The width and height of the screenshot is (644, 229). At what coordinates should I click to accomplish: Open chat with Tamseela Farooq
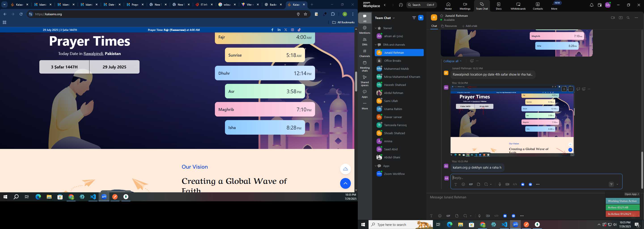pos(399,125)
